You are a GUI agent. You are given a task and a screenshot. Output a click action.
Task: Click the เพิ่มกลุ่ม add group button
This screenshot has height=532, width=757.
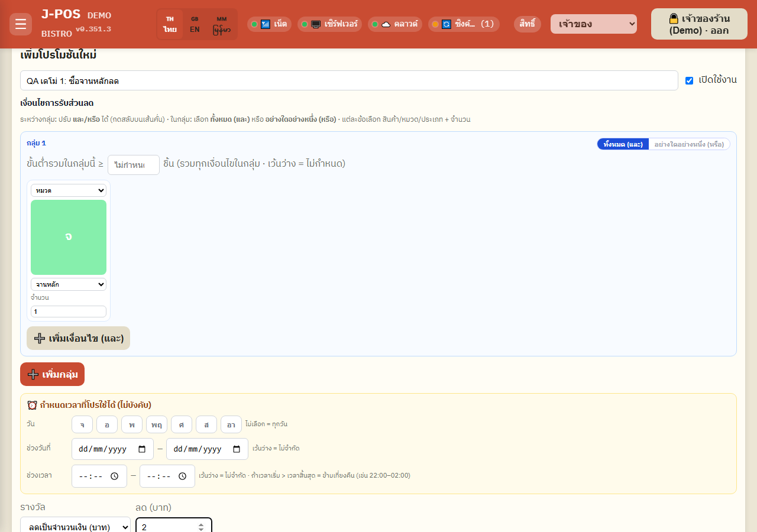tap(52, 374)
